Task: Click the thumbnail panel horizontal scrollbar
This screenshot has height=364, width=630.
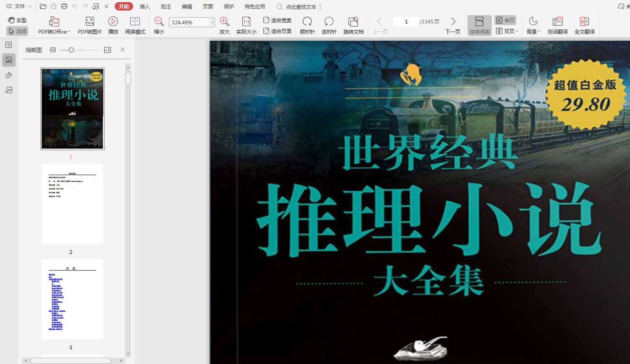Action: [71, 361]
